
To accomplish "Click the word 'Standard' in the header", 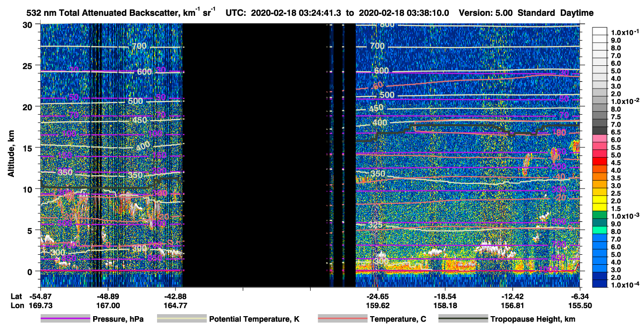I will pyautogui.click(x=537, y=13).
